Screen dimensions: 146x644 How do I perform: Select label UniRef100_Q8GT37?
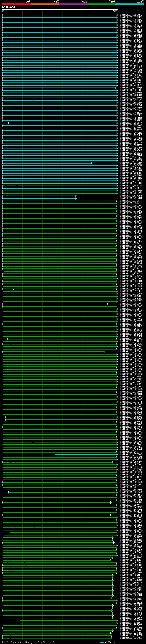click(x=131, y=123)
